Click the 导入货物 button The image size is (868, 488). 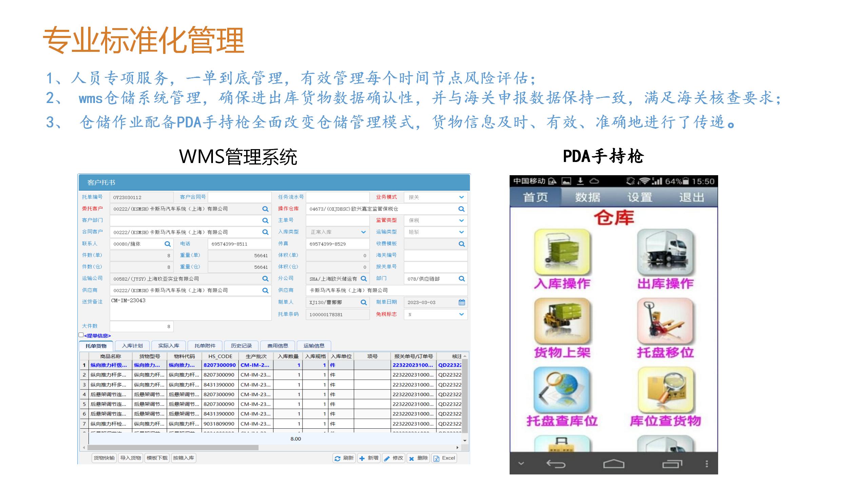(x=131, y=458)
